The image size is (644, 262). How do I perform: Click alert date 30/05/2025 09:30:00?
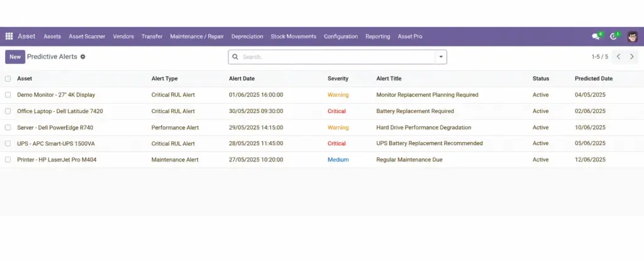[x=256, y=111]
